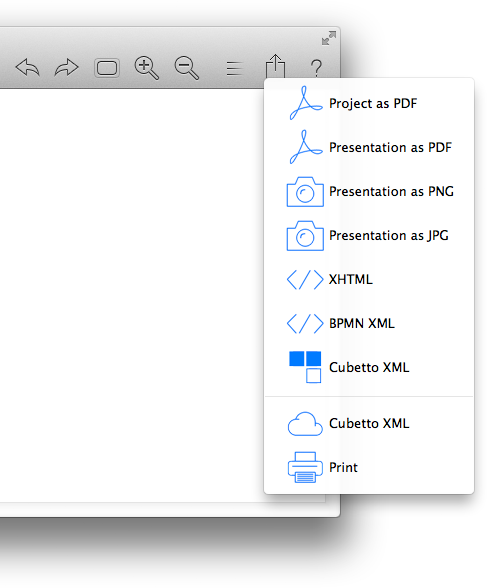
Task: Select Presentation as PDF
Action: point(369,147)
